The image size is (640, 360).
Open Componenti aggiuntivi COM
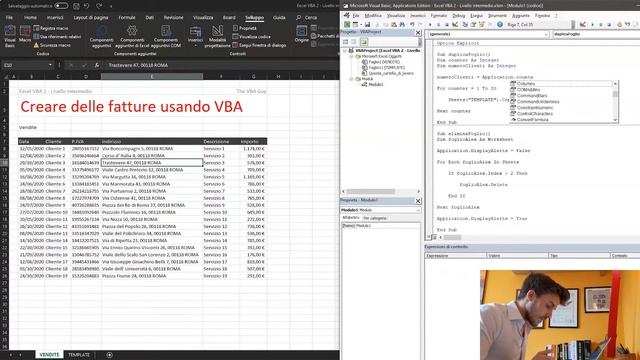[x=166, y=37]
